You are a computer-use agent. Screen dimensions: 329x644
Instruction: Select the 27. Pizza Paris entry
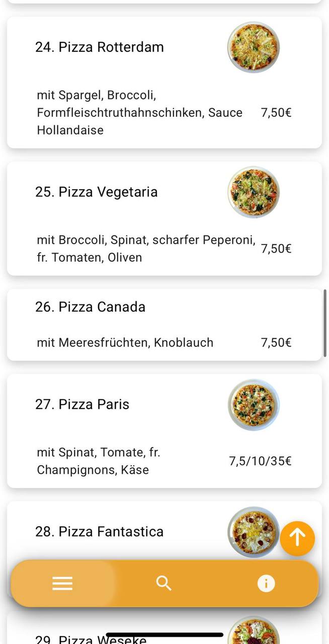(x=83, y=405)
